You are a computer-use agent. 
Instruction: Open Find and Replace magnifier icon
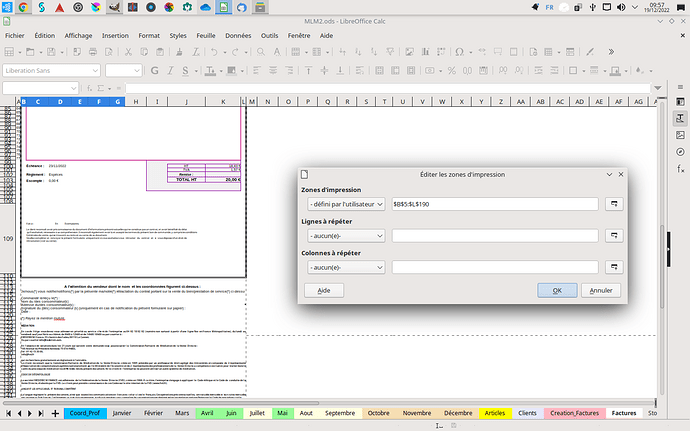pos(261,52)
